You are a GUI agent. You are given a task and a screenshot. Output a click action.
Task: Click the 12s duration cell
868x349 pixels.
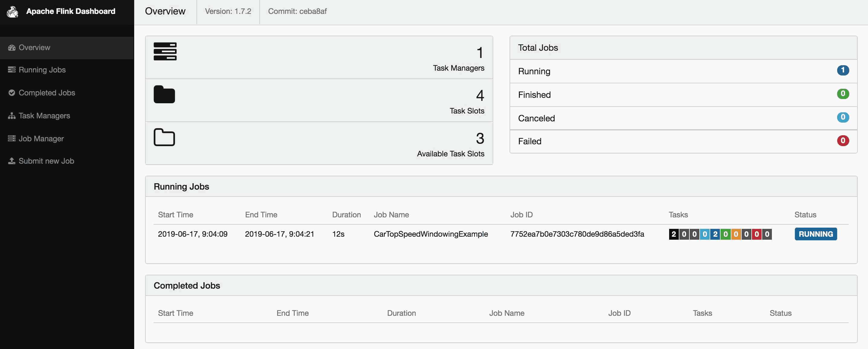pos(338,234)
